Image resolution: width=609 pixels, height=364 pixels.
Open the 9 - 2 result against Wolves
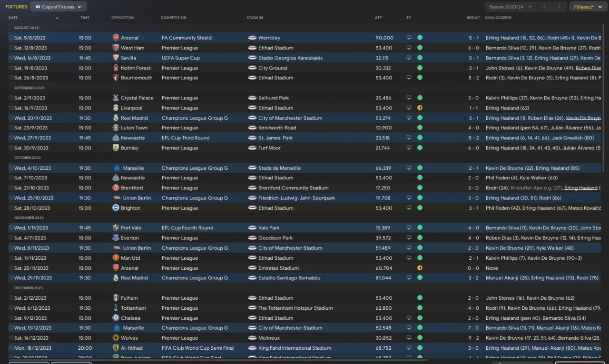473,338
